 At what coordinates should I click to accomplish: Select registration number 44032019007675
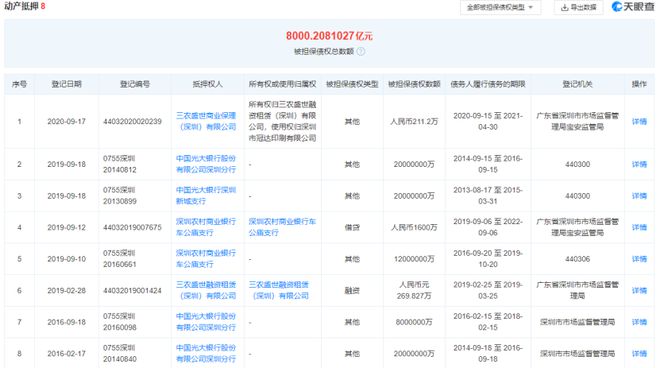[133, 227]
